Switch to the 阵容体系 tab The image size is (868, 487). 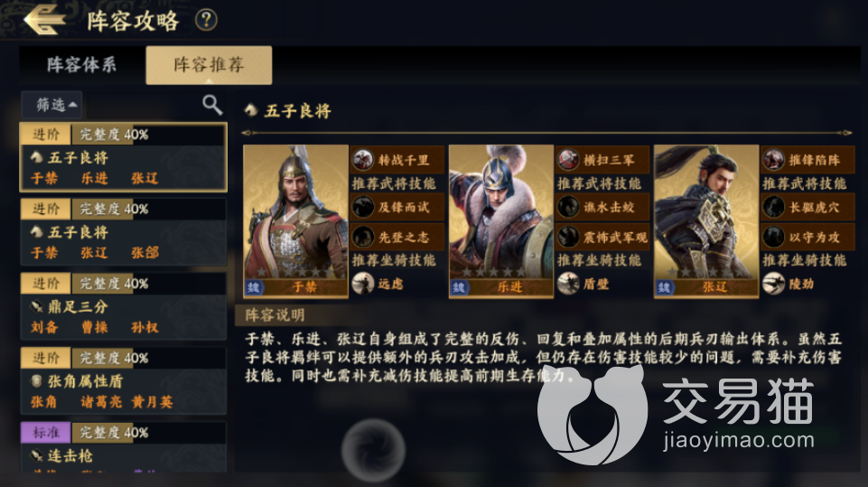(81, 65)
